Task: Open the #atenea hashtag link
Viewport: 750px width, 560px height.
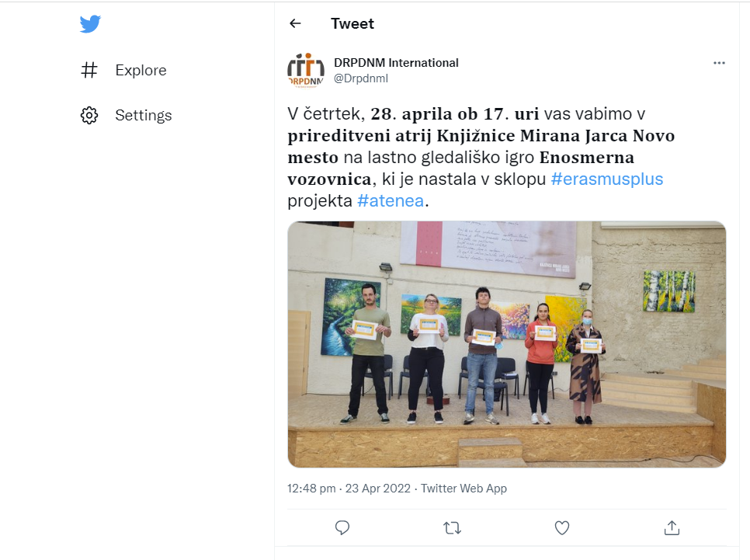Action: pos(391,200)
